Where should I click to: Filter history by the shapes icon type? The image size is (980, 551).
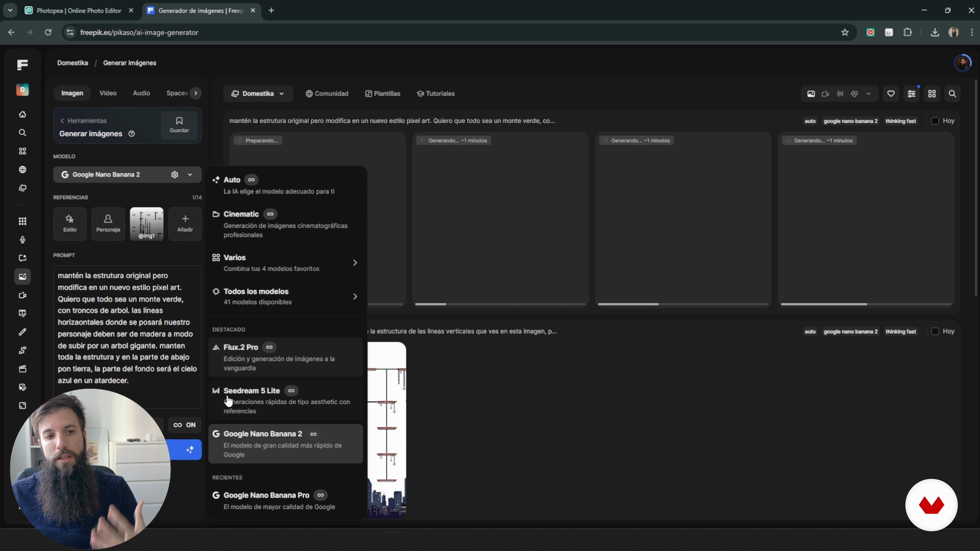pyautogui.click(x=854, y=94)
